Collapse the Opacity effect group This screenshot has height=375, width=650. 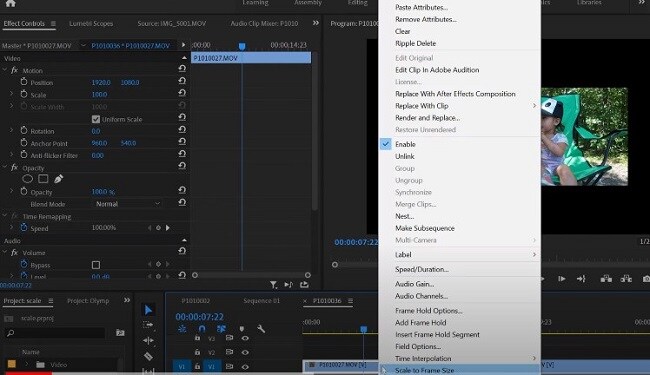5,167
